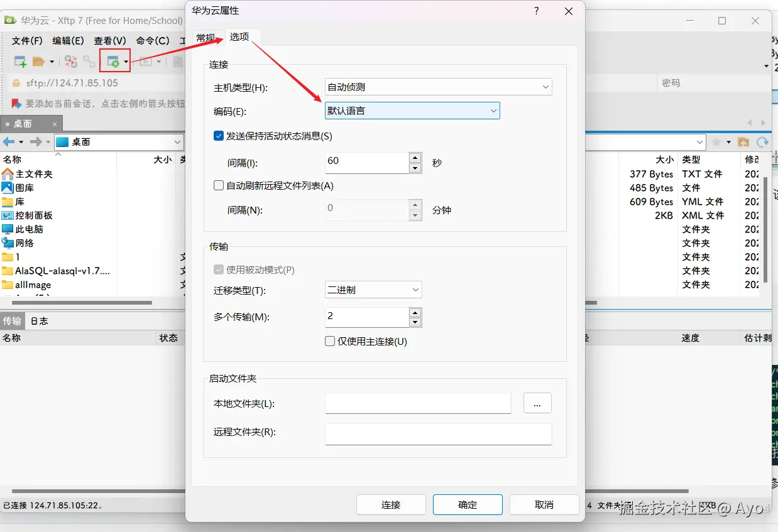Click the remote pane vertical scrollbar
778x532 pixels.
click(765, 229)
